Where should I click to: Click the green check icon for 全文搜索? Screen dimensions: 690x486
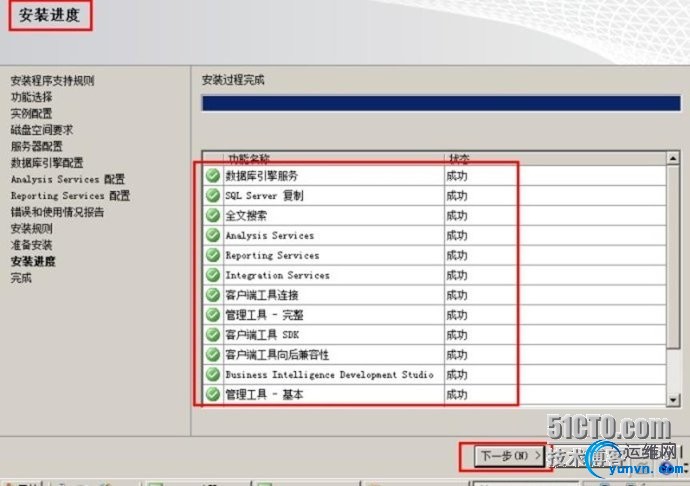click(x=213, y=215)
